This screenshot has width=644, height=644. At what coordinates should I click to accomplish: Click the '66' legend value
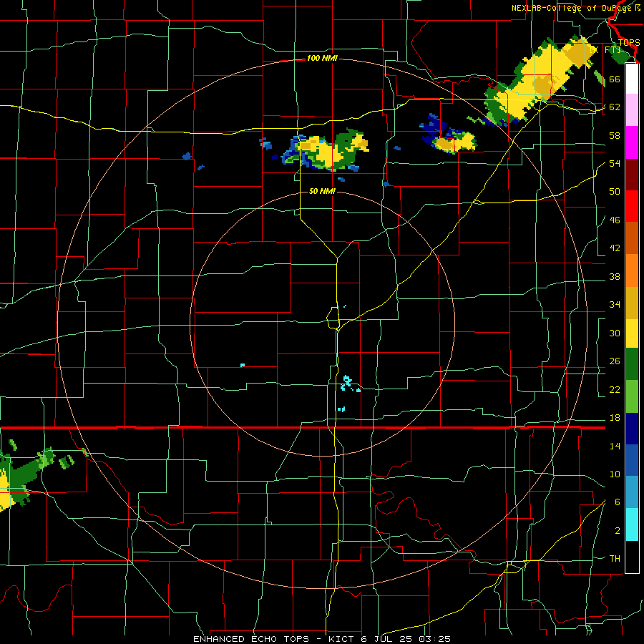tap(615, 79)
